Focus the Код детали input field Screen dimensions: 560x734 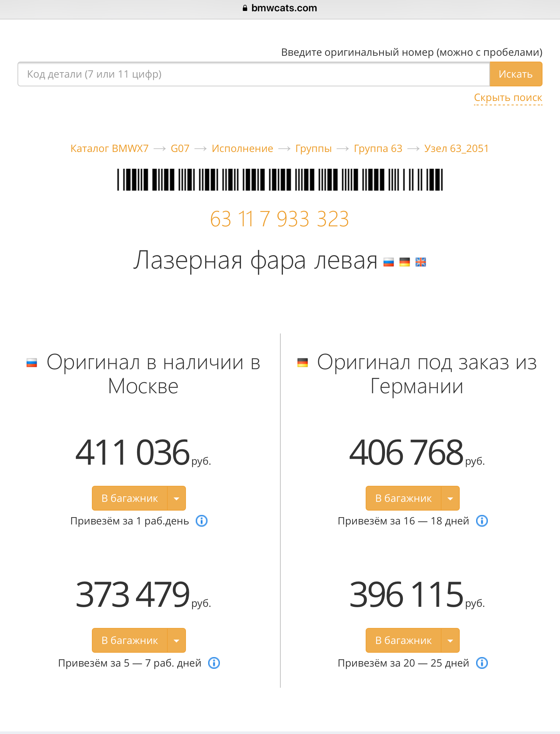253,74
